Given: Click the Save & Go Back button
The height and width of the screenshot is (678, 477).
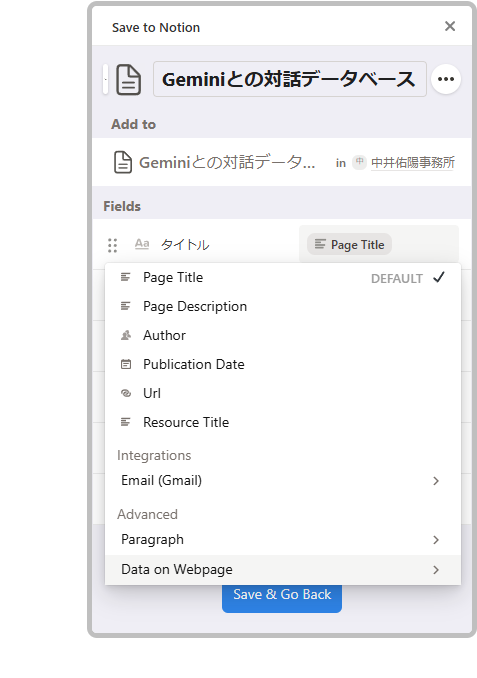Looking at the screenshot, I should [x=282, y=597].
